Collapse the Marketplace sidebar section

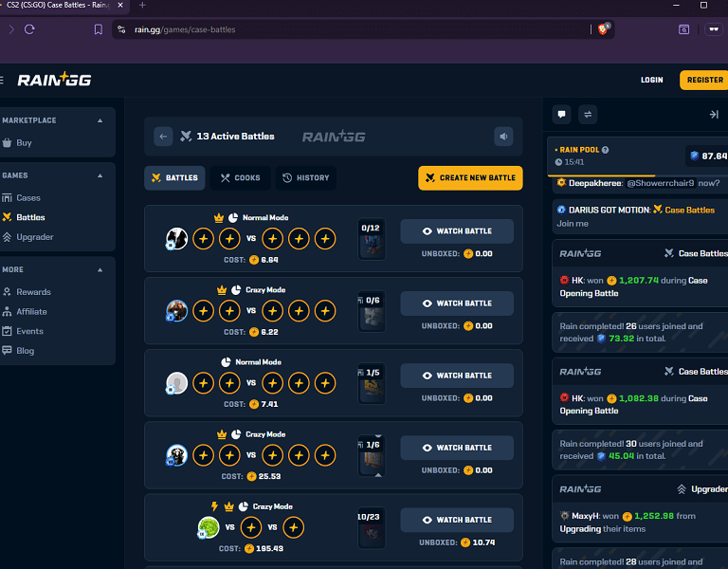pos(100,120)
